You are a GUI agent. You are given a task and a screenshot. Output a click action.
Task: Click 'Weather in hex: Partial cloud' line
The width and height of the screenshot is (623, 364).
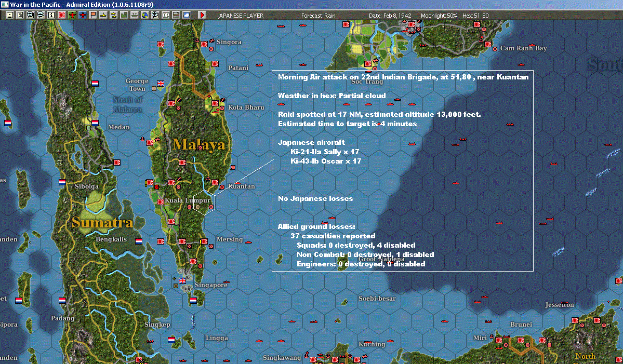[x=332, y=96]
